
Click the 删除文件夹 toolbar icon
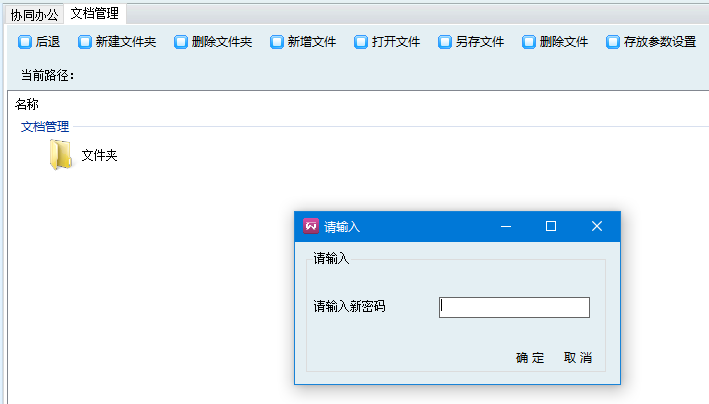[181, 42]
